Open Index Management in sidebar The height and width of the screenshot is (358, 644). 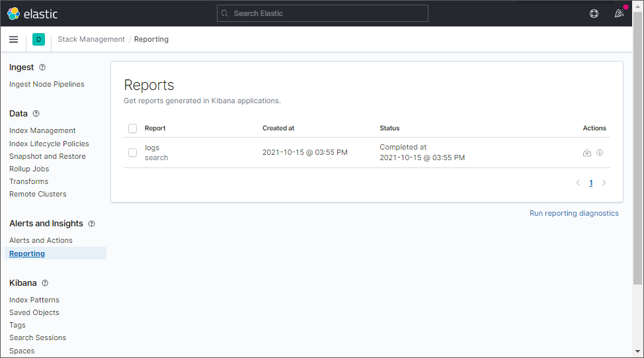tap(42, 131)
